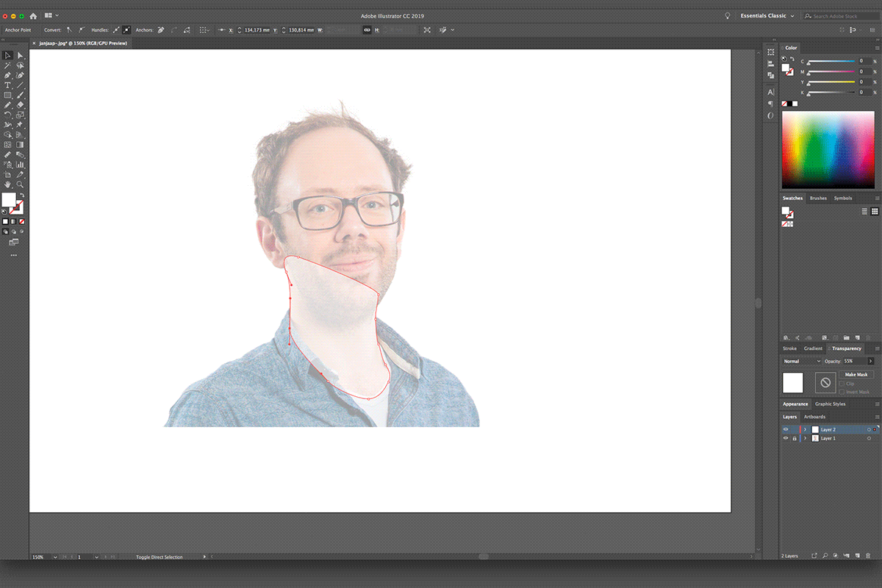Select the Artboard tool
The width and height of the screenshot is (882, 588).
[7, 175]
